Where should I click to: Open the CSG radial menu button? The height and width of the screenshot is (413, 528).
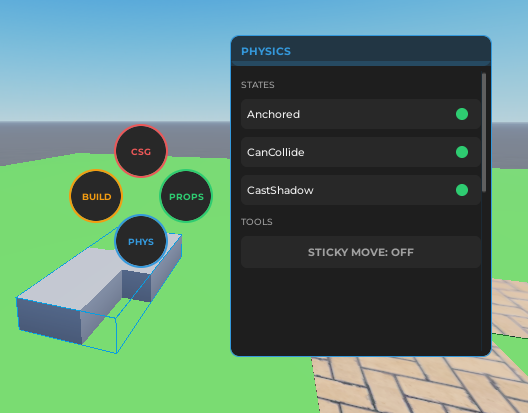coord(141,151)
